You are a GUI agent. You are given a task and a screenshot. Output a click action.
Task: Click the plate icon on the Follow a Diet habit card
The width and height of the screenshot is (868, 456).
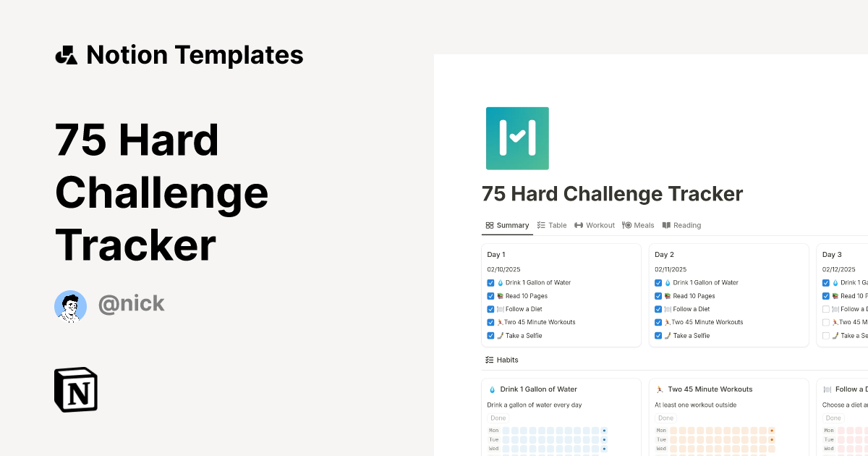(827, 389)
